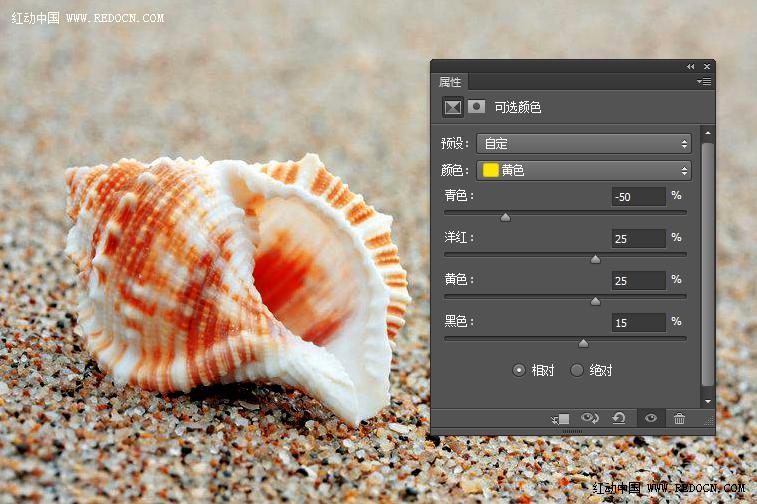
Task: Click the 可选颜色 title text
Action: 518,107
